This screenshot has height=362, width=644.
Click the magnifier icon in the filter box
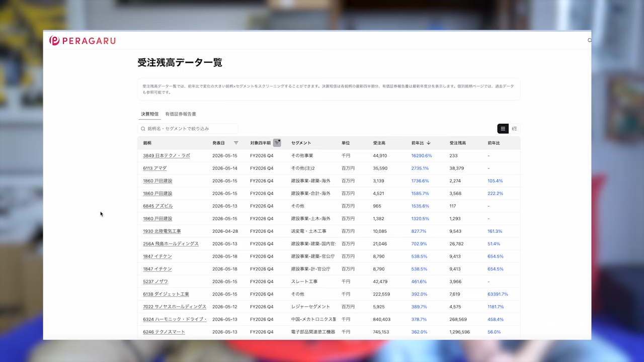point(143,129)
